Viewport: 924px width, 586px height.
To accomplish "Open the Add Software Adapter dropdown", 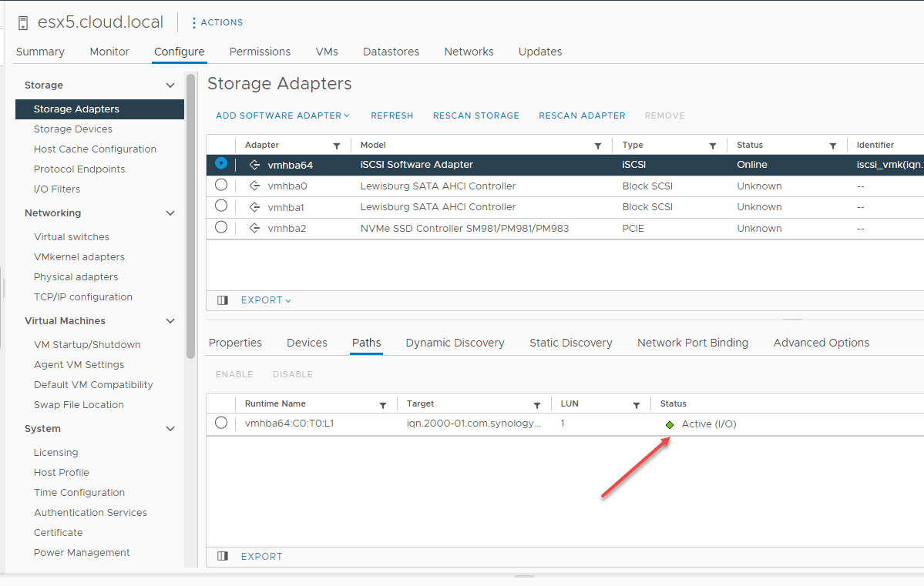I will click(282, 116).
